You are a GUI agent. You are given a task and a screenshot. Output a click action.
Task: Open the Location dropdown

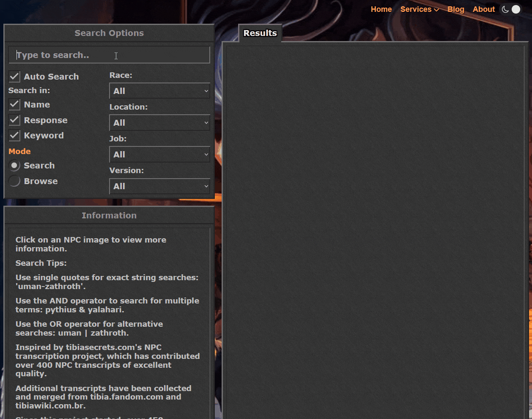159,123
